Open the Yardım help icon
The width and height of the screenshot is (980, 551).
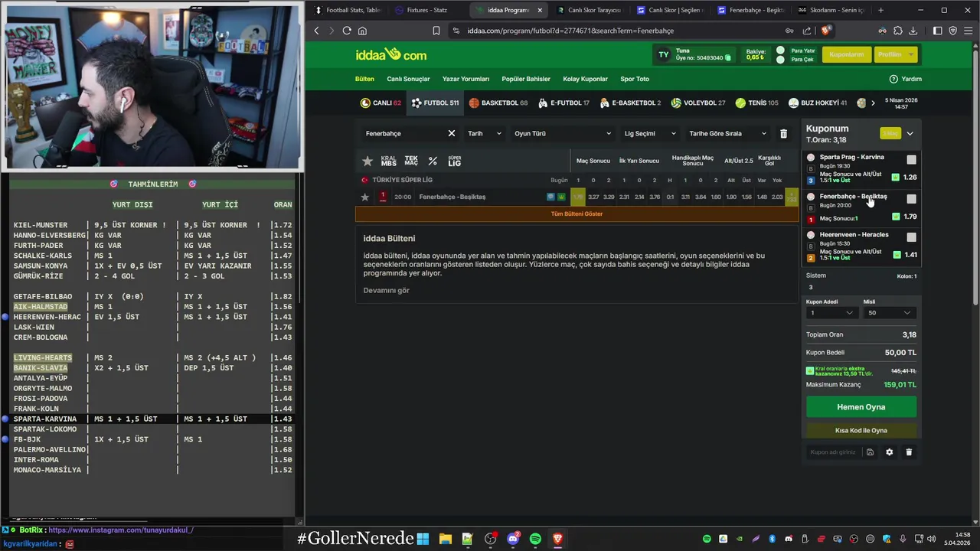[x=893, y=79]
